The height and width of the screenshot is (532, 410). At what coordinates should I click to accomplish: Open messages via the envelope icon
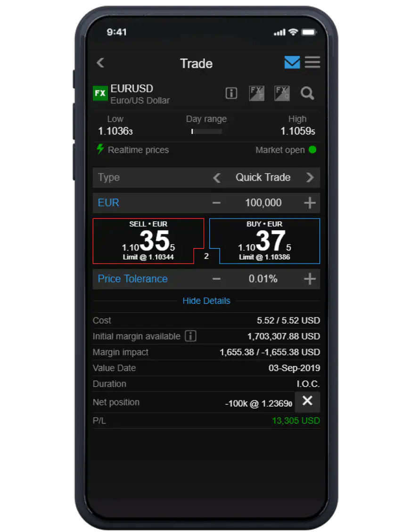(x=292, y=62)
